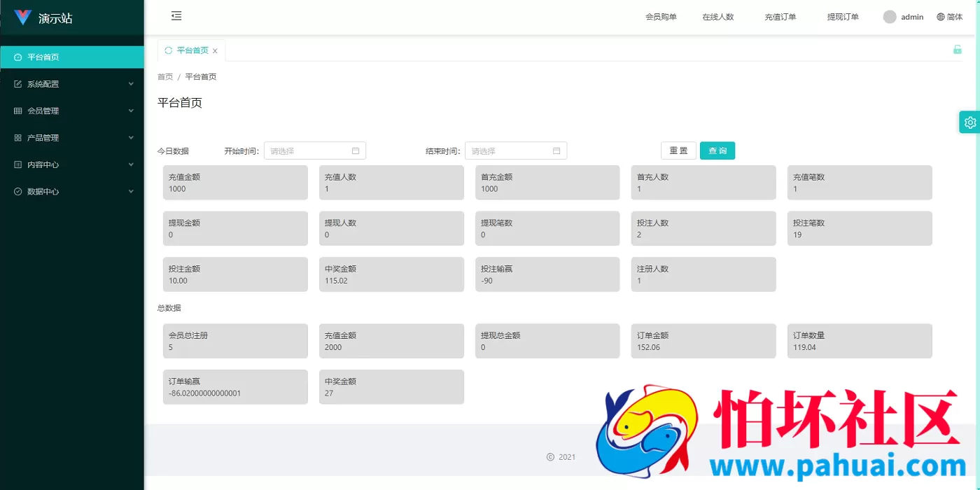Click the 内容中心 document icon
Screen dimensions: 980x490
click(18, 164)
